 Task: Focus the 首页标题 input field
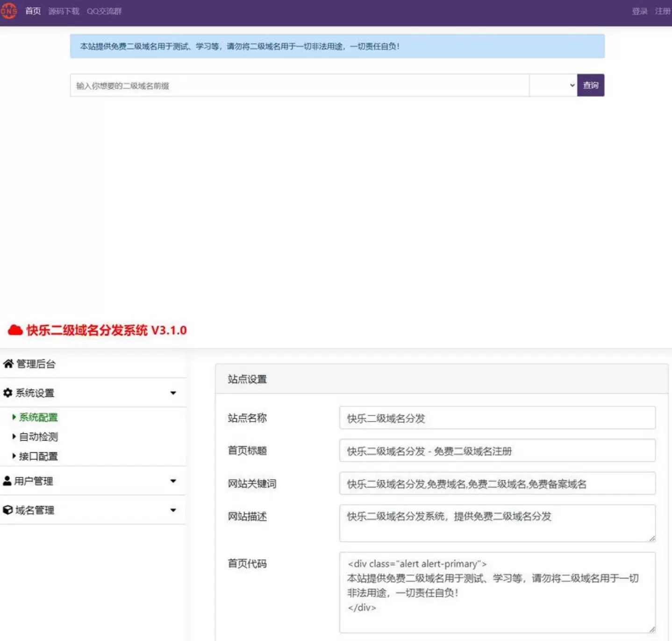click(497, 450)
